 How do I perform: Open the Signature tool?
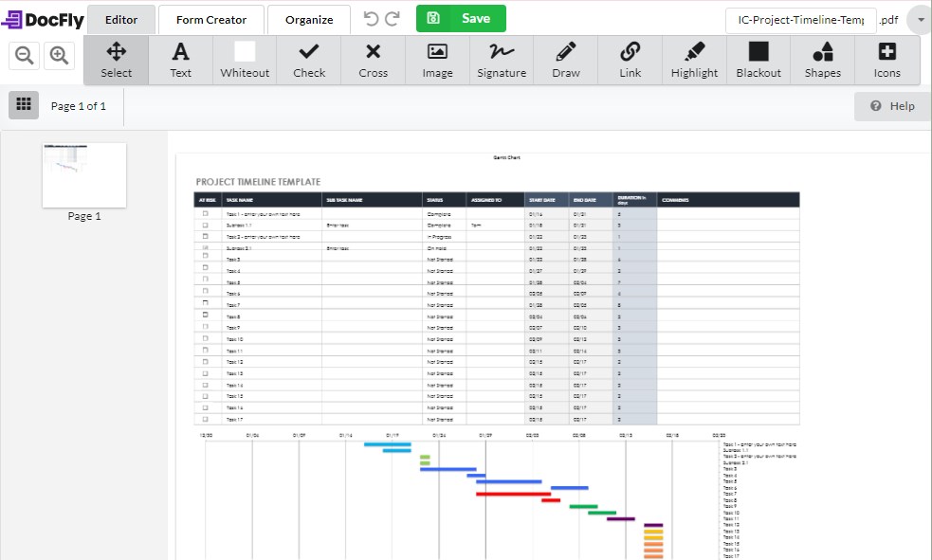tap(501, 60)
